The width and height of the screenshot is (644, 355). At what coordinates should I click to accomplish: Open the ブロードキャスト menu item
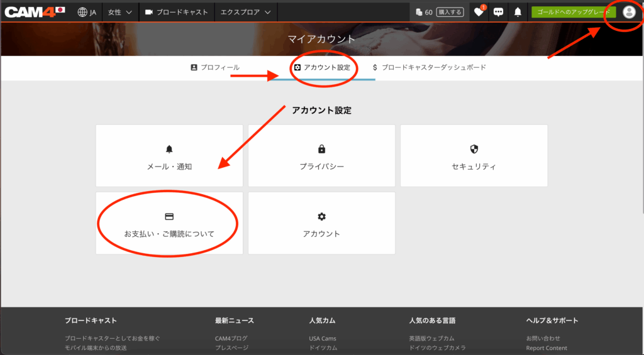(176, 13)
